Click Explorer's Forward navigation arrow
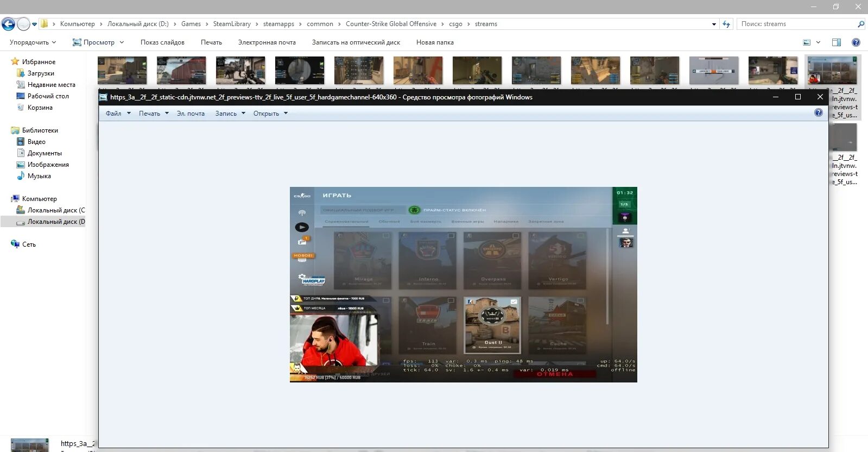The height and width of the screenshot is (452, 868). tap(23, 24)
